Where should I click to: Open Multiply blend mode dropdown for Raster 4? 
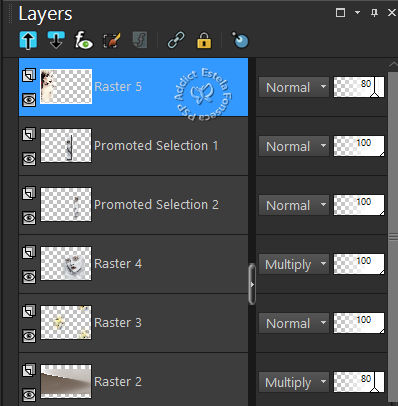pyautogui.click(x=294, y=264)
